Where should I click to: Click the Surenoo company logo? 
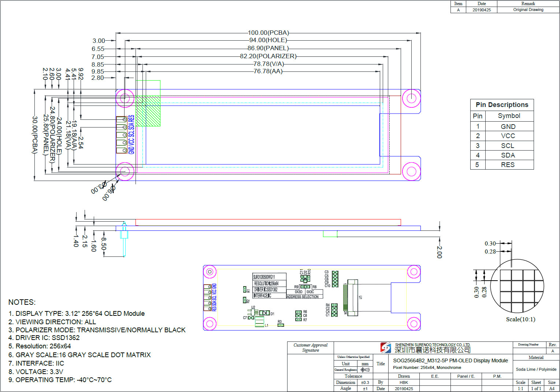[x=385, y=348]
